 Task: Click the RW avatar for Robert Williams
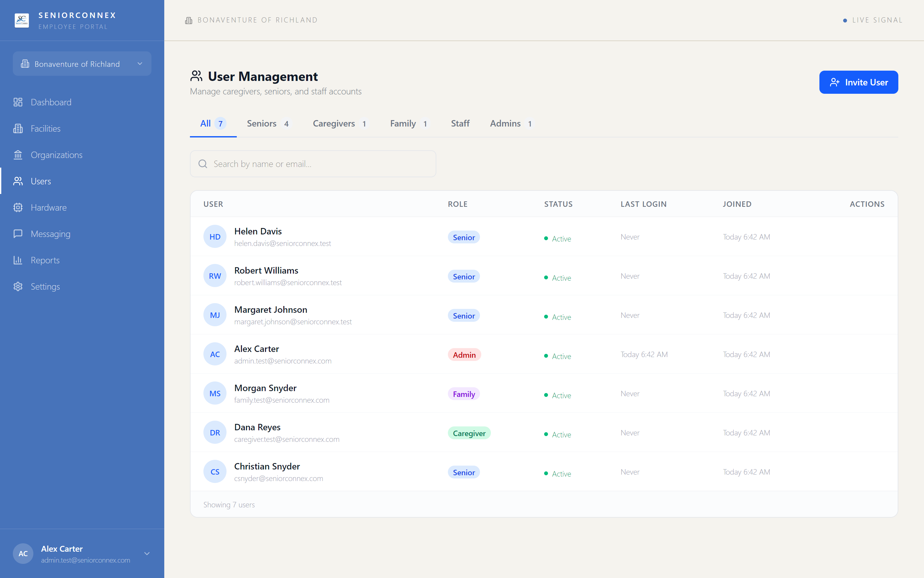pos(215,276)
